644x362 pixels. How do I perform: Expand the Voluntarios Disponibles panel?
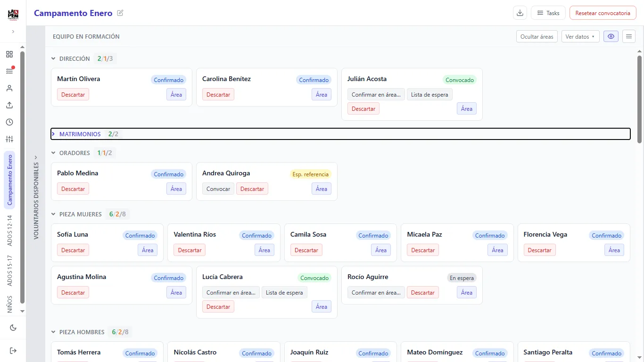(36, 197)
